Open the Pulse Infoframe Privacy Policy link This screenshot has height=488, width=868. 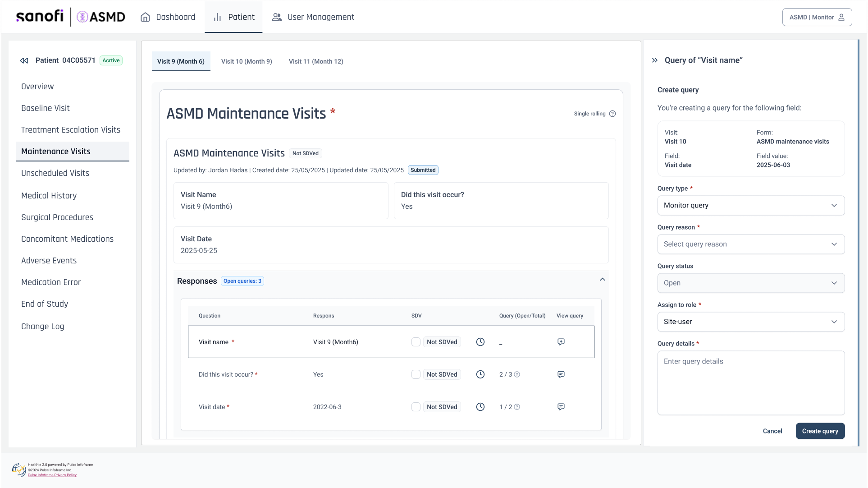click(52, 475)
